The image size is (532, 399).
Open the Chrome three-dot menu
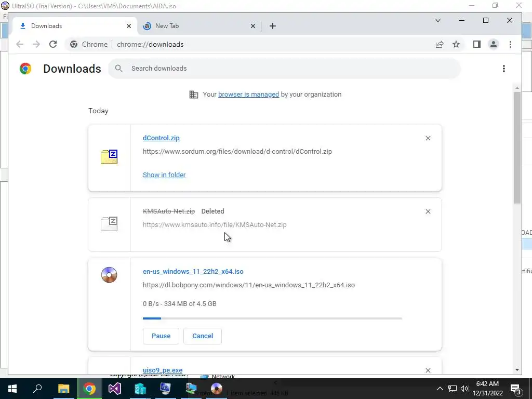click(510, 45)
